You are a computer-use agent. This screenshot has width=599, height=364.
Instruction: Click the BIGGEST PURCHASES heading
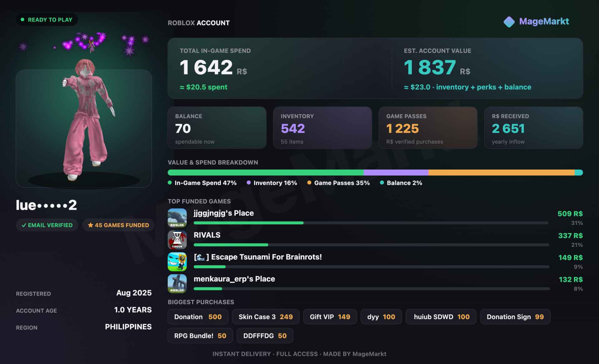[201, 302]
